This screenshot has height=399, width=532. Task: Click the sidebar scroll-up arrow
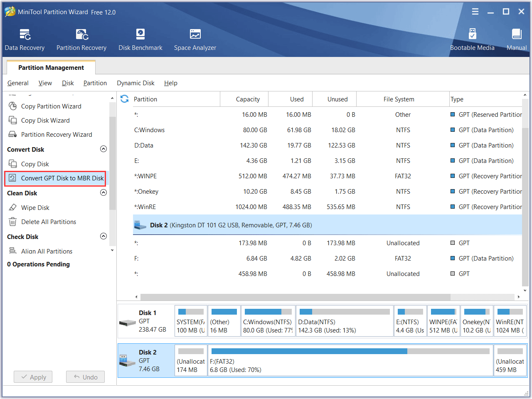point(112,98)
